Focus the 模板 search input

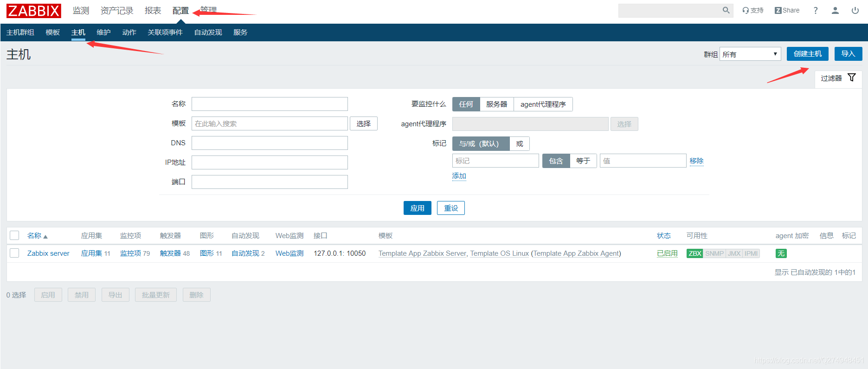tap(270, 123)
